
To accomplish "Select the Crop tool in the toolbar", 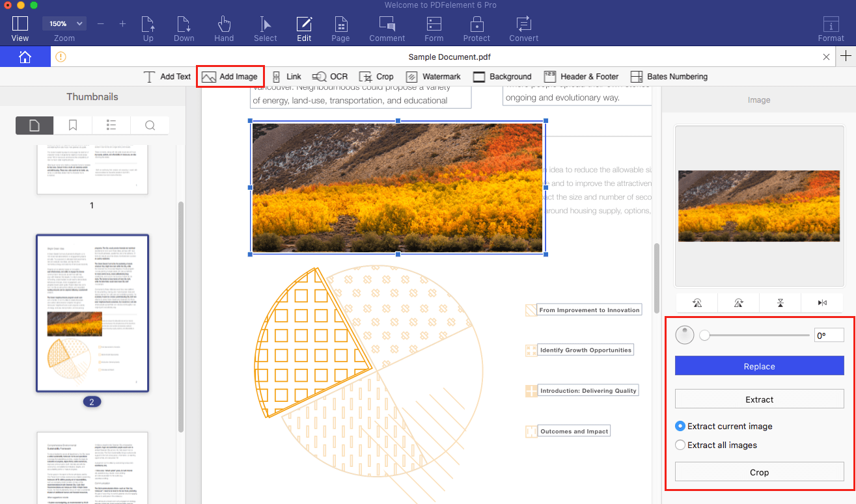I will coord(376,76).
